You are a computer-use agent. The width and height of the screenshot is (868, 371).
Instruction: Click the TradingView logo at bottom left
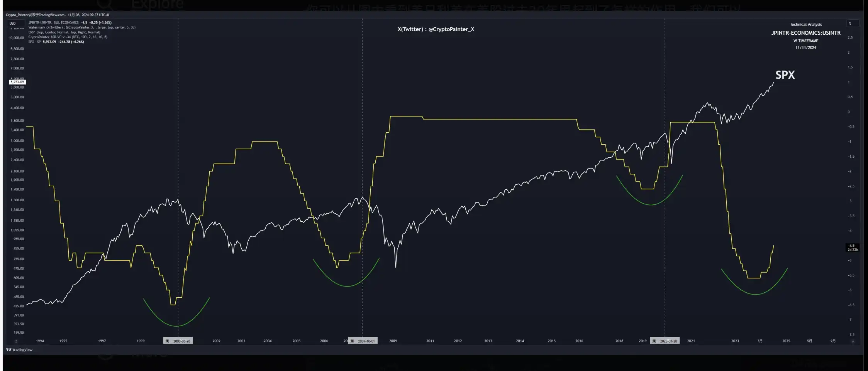(x=19, y=350)
